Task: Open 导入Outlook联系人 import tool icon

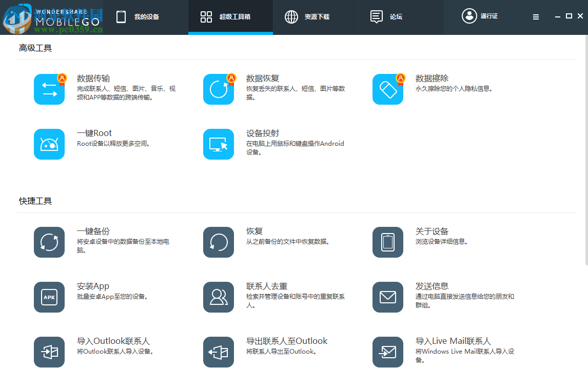Action: (49, 352)
